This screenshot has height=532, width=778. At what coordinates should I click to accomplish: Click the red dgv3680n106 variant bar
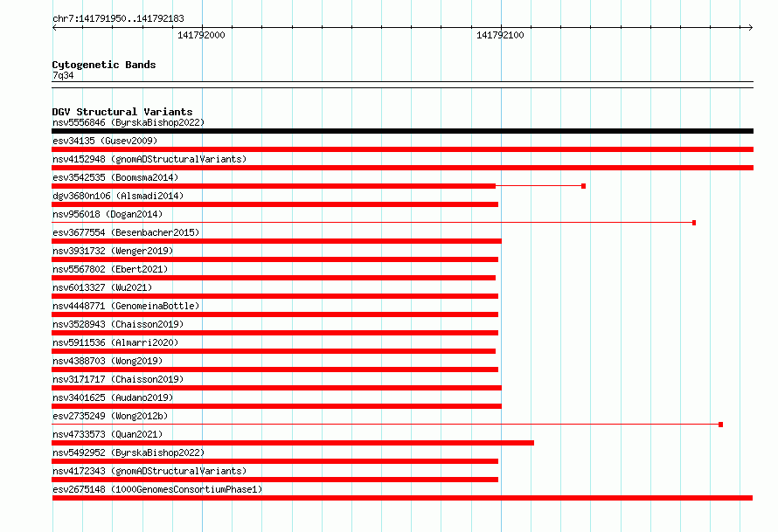click(x=274, y=204)
